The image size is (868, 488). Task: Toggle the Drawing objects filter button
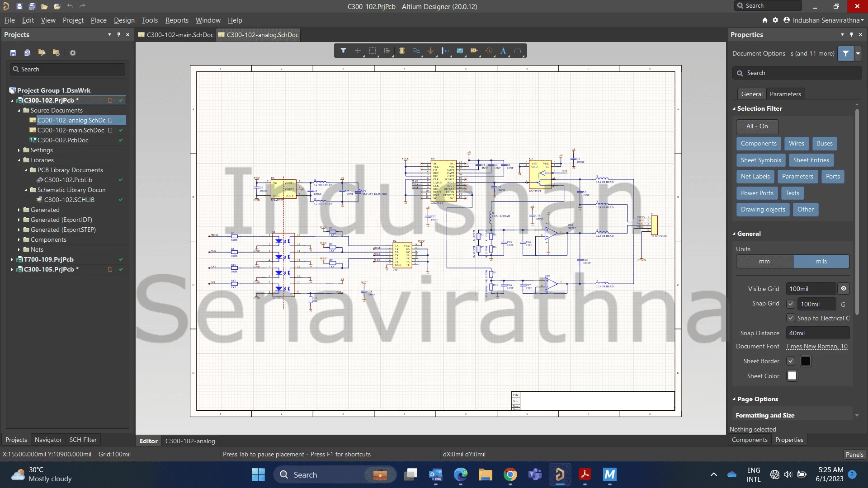763,210
